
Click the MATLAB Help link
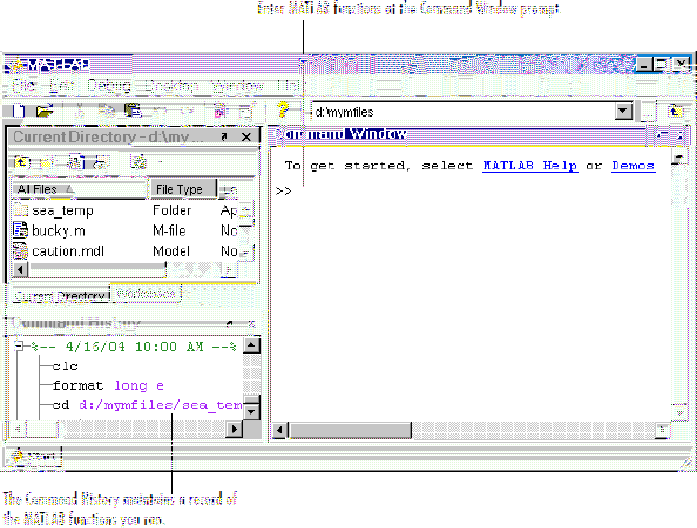coord(529,166)
